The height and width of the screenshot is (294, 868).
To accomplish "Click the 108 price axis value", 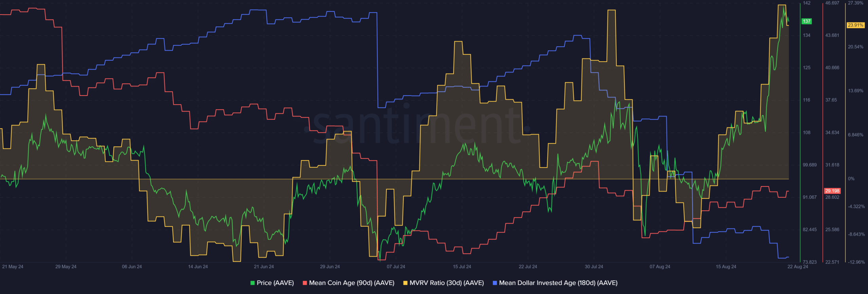I will (x=807, y=133).
